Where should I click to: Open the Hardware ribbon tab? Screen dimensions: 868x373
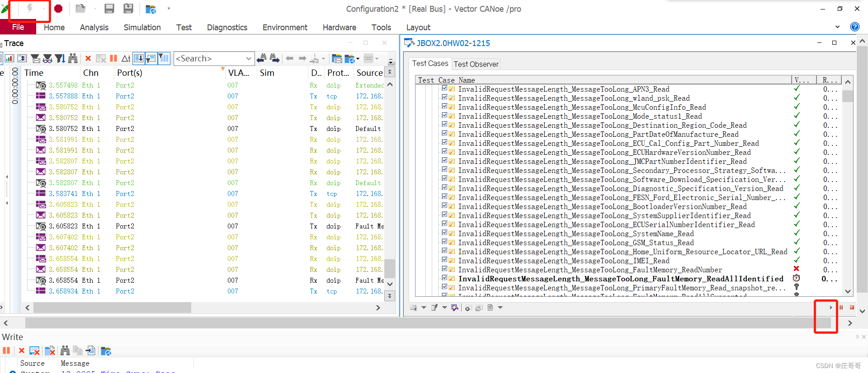pos(339,28)
